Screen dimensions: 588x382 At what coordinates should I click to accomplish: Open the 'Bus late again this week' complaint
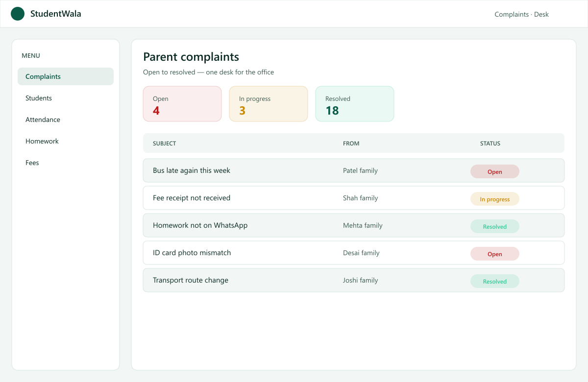pos(354,170)
